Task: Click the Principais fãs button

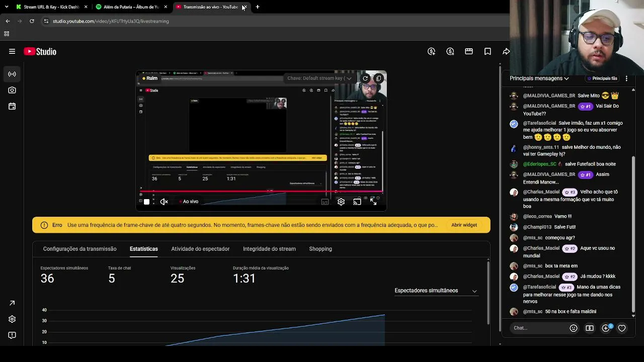Action: click(602, 78)
